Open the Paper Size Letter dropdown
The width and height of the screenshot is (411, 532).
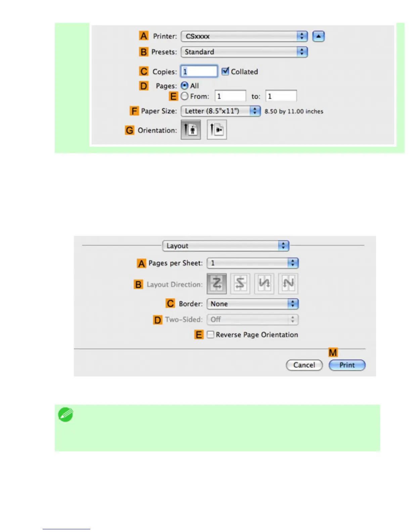pyautogui.click(x=221, y=111)
